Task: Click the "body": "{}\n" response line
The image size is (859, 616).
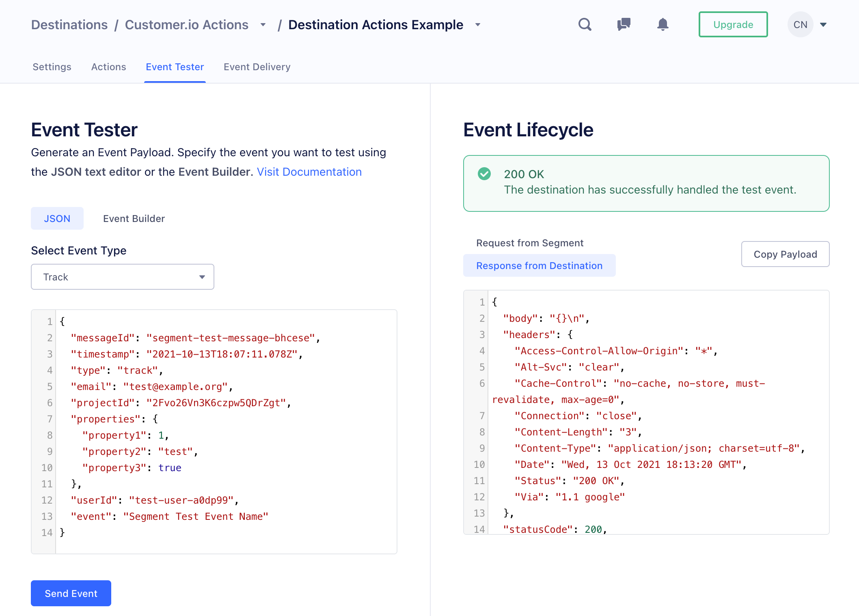Action: (x=546, y=318)
